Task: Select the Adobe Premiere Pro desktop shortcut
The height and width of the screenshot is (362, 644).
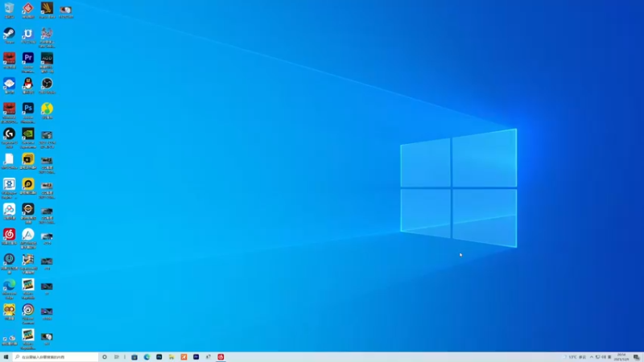Action: (28, 63)
